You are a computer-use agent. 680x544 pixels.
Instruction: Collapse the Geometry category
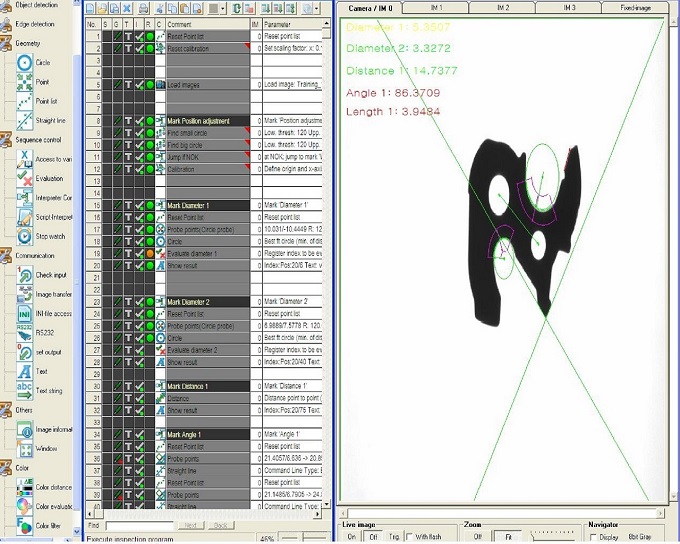pos(29,43)
